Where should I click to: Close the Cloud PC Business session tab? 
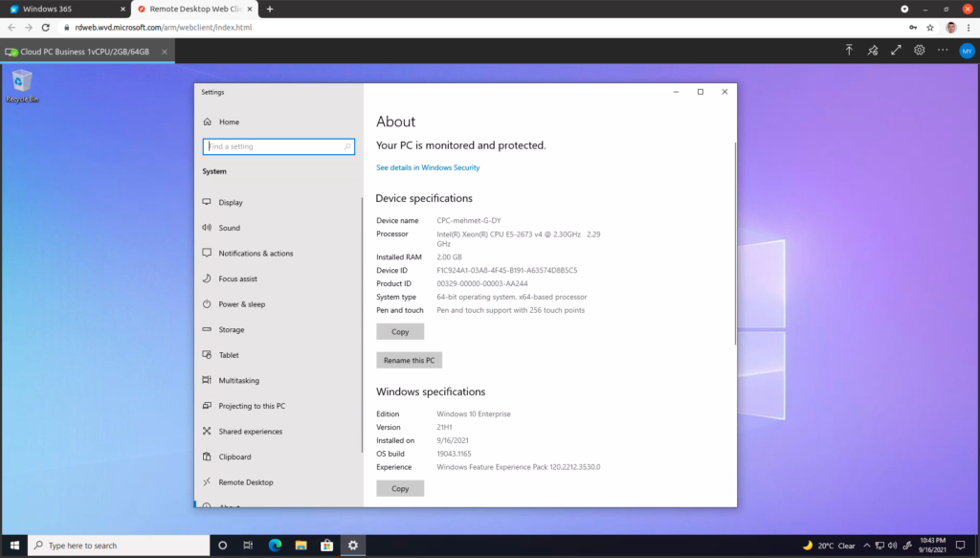click(x=165, y=52)
